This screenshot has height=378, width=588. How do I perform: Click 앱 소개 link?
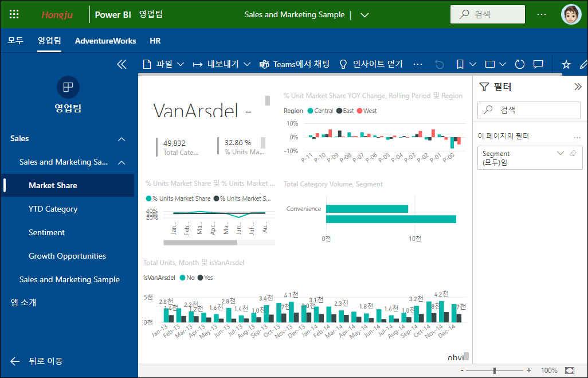23,302
